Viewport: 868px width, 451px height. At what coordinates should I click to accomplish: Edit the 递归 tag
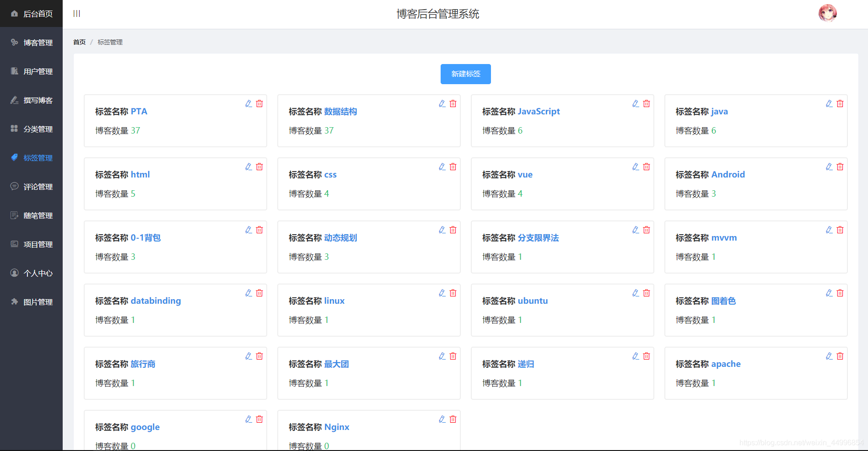click(x=636, y=356)
